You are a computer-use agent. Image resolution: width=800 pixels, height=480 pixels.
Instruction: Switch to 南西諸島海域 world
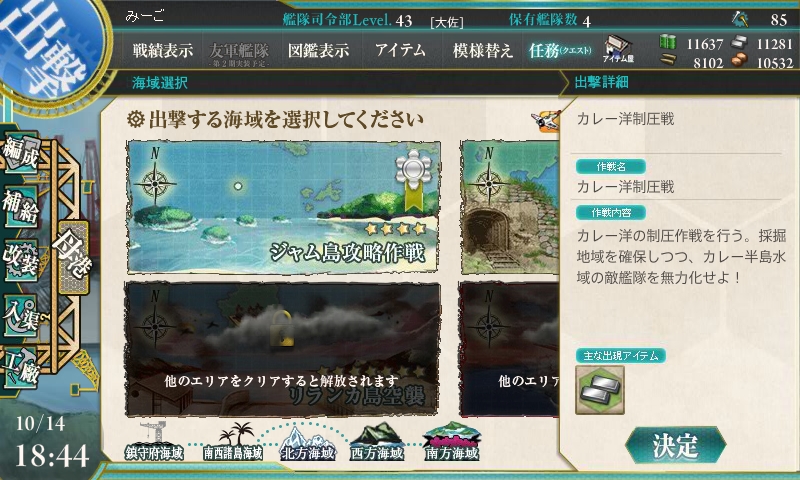pos(233,441)
